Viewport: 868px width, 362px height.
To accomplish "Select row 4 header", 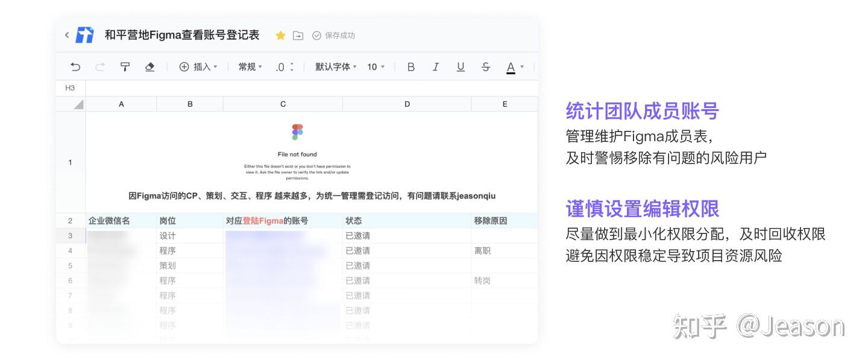I will [x=71, y=250].
